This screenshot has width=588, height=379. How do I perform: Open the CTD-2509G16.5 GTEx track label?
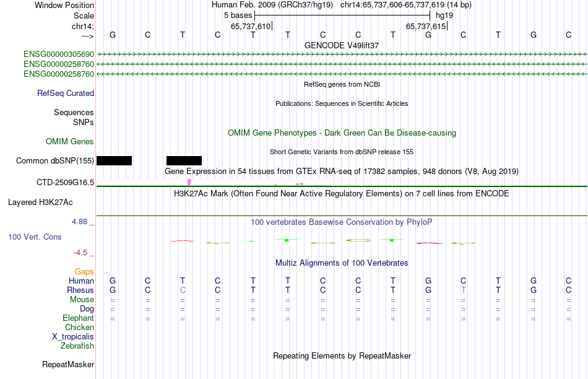point(65,182)
